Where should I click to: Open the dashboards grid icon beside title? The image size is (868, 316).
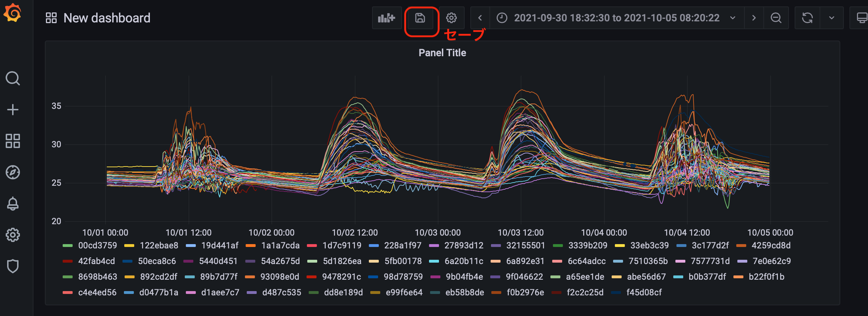point(51,18)
